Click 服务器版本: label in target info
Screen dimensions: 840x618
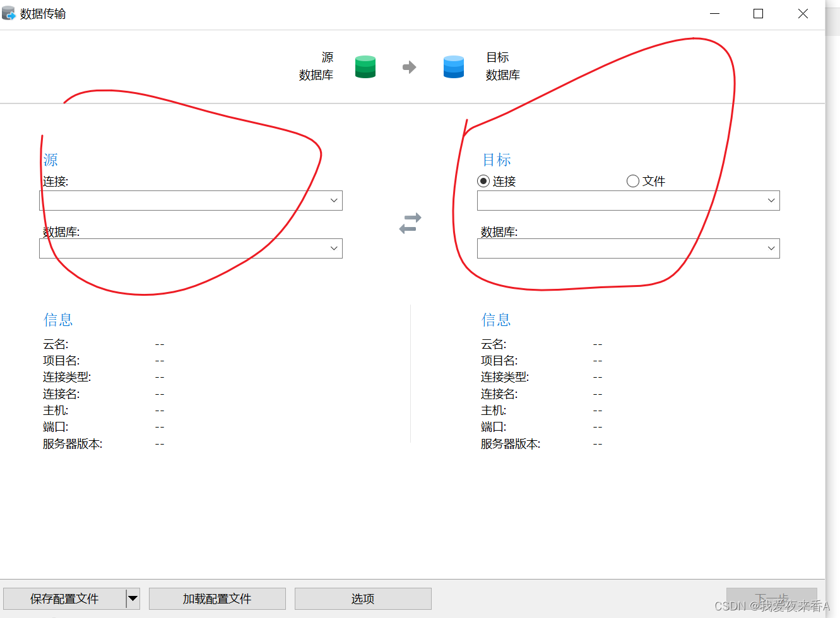pos(511,444)
